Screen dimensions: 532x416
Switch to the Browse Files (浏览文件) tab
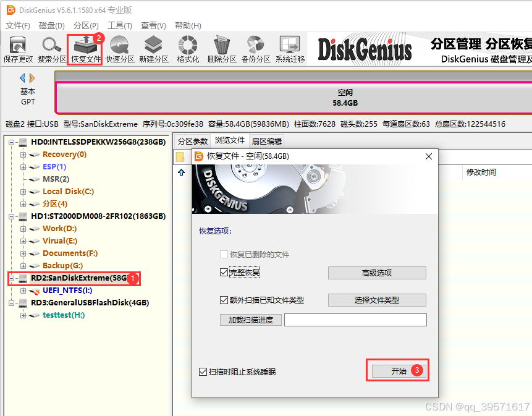tap(230, 140)
